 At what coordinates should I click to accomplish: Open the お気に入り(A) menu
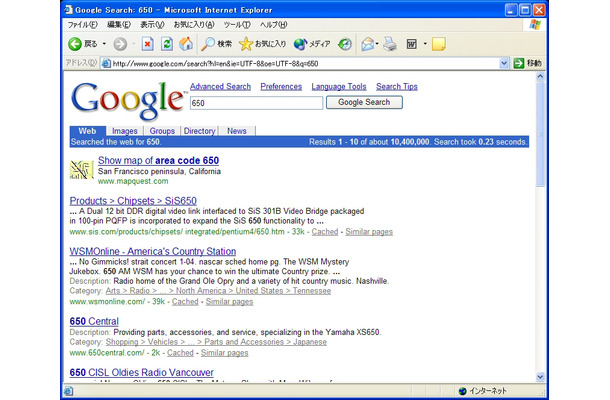click(194, 25)
